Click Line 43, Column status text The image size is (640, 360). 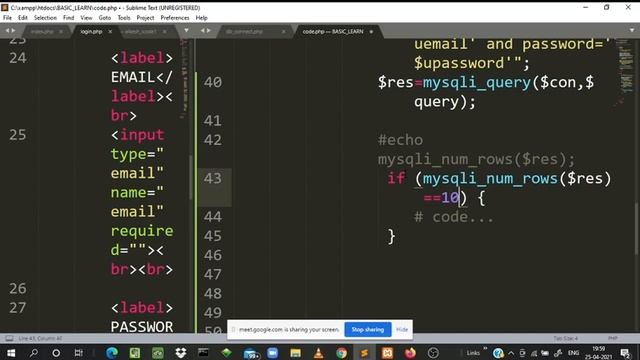click(x=40, y=338)
